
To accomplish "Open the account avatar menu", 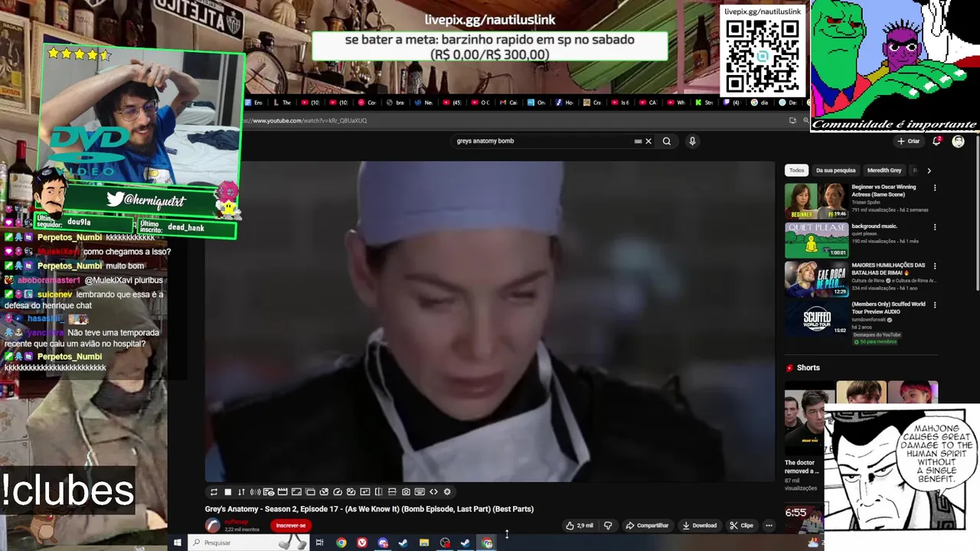I will [958, 142].
